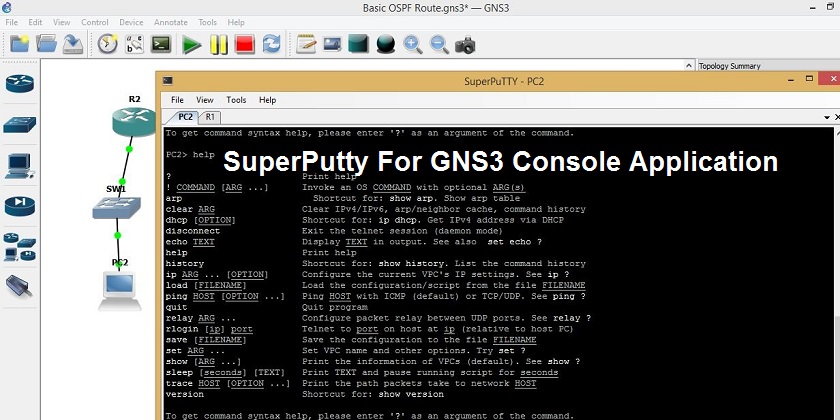Switch to the PC2 session tab
This screenshot has width=840, height=420.
(185, 116)
